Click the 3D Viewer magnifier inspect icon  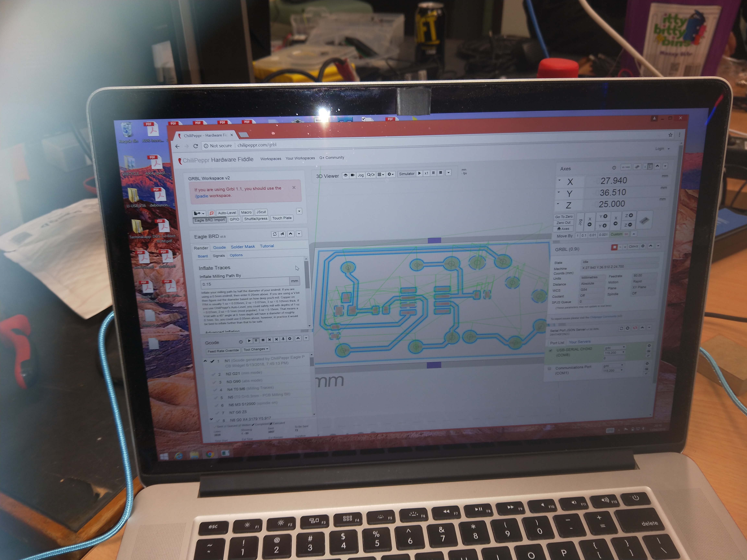pyautogui.click(x=370, y=175)
